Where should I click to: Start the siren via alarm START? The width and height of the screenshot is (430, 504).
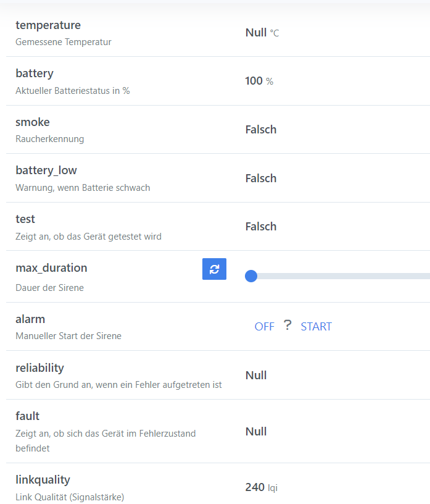[x=316, y=327]
